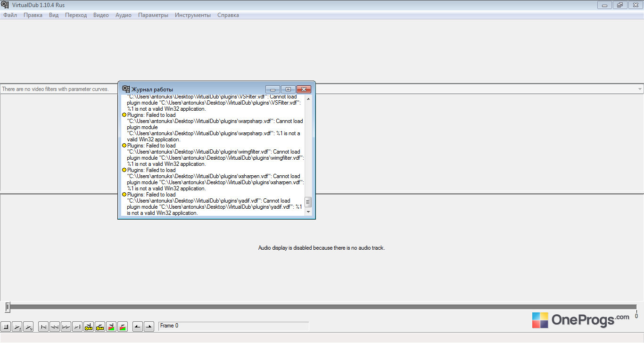Minimize the VirtualDub main window

(605, 5)
